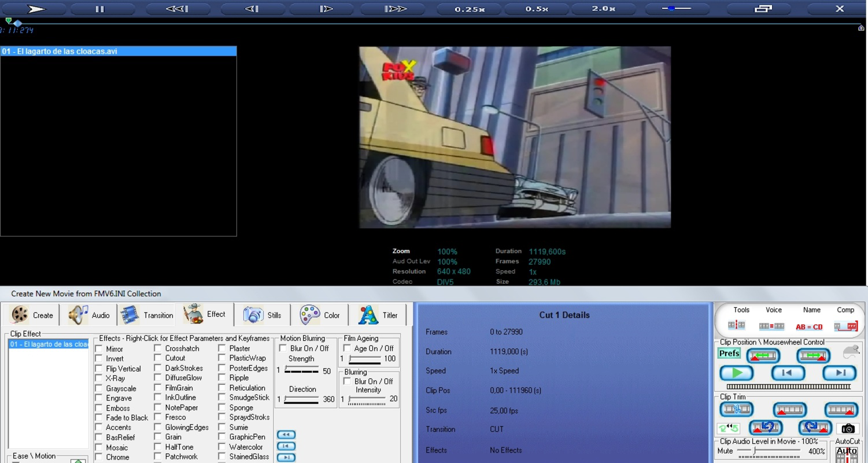
Task: Switch to the Color tab
Action: coord(320,315)
